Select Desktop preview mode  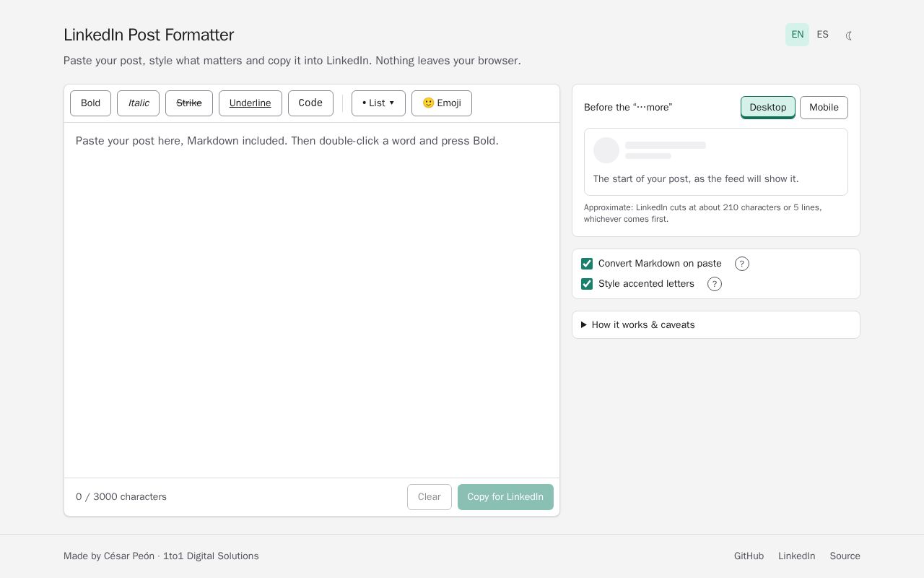click(768, 108)
